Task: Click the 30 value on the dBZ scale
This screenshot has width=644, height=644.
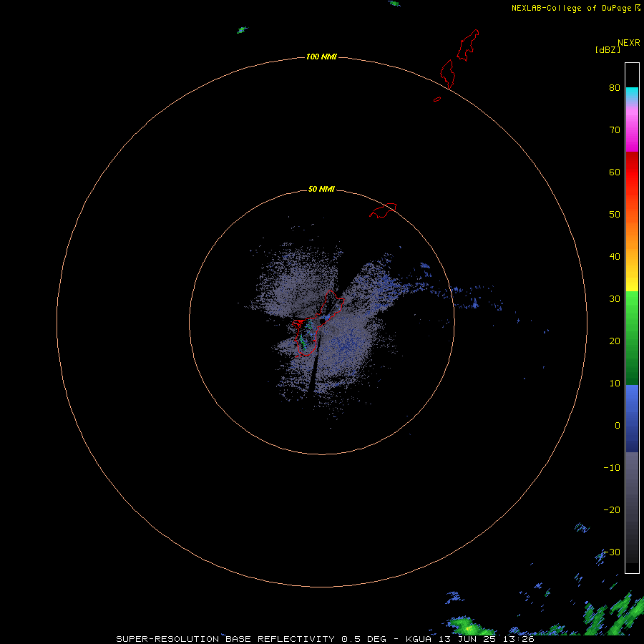Action: [615, 298]
